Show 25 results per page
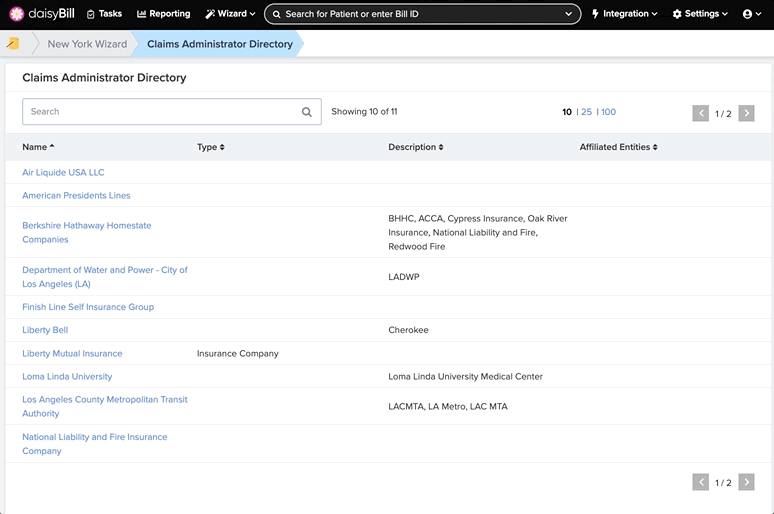 click(586, 112)
